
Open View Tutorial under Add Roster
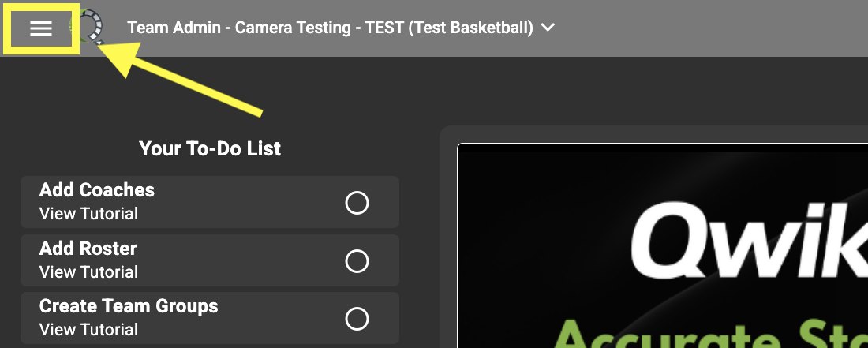(x=88, y=272)
